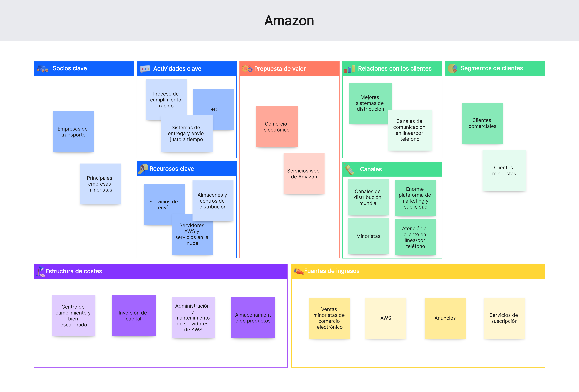This screenshot has height=392, width=579.
Task: Select the Clientes minoristas sticky note
Action: 504,170
